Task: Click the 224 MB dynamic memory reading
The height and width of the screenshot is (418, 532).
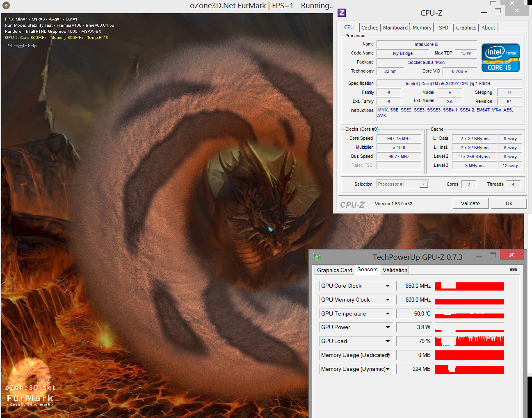Action: [415, 369]
